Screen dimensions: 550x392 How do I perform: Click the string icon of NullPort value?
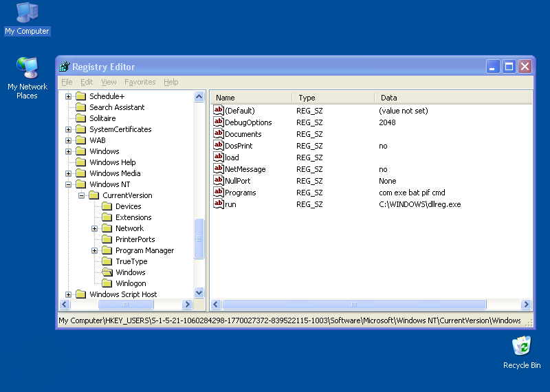tap(219, 180)
